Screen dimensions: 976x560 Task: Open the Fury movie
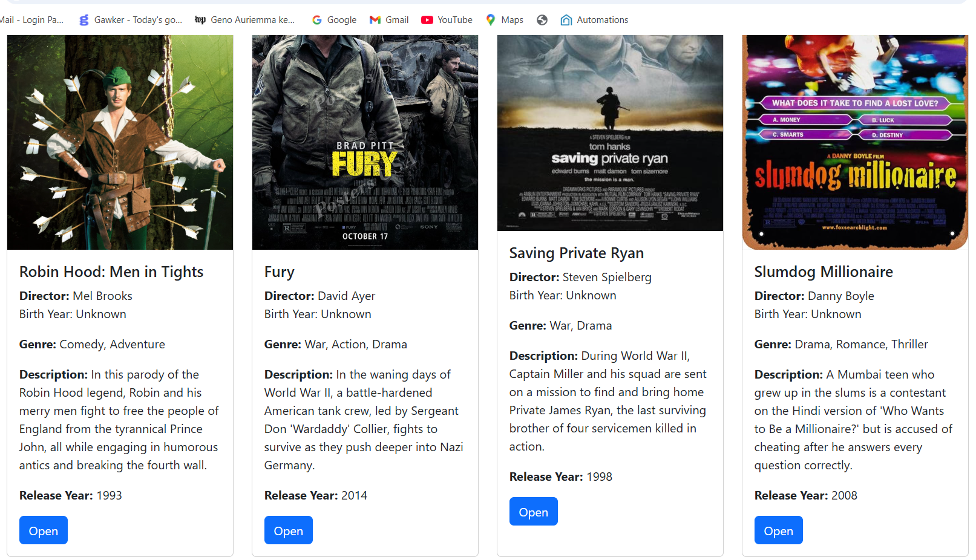(x=289, y=530)
